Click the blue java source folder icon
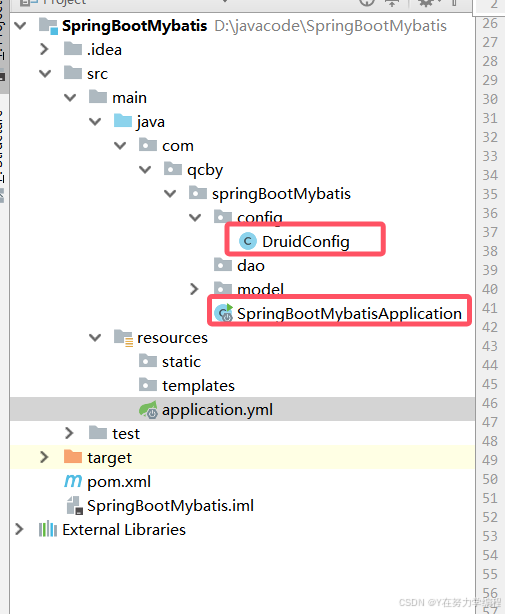Screen dimensions: 505x614 pos(123,121)
